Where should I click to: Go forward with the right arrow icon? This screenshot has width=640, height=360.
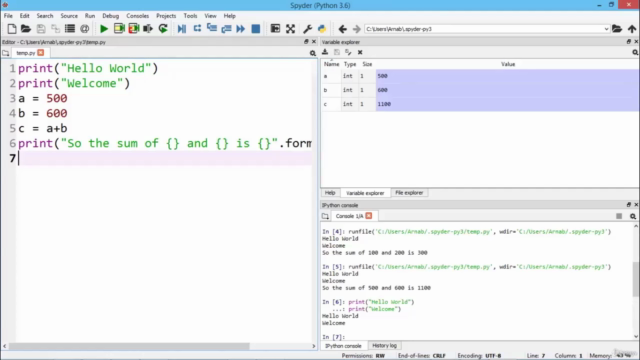click(x=356, y=29)
